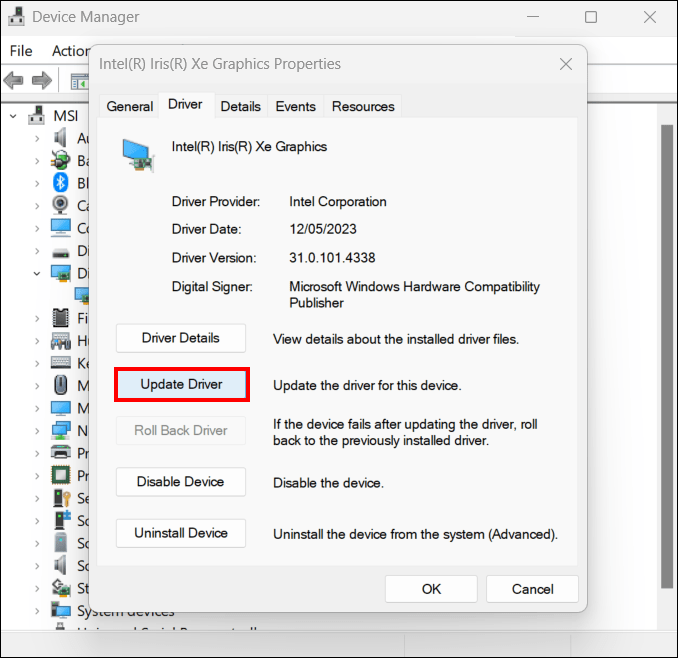Click the 'System devices' tree label
The height and width of the screenshot is (658, 678).
point(126,611)
